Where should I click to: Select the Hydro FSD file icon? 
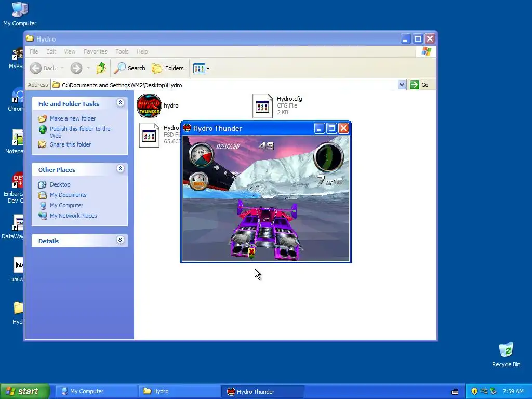(x=149, y=135)
